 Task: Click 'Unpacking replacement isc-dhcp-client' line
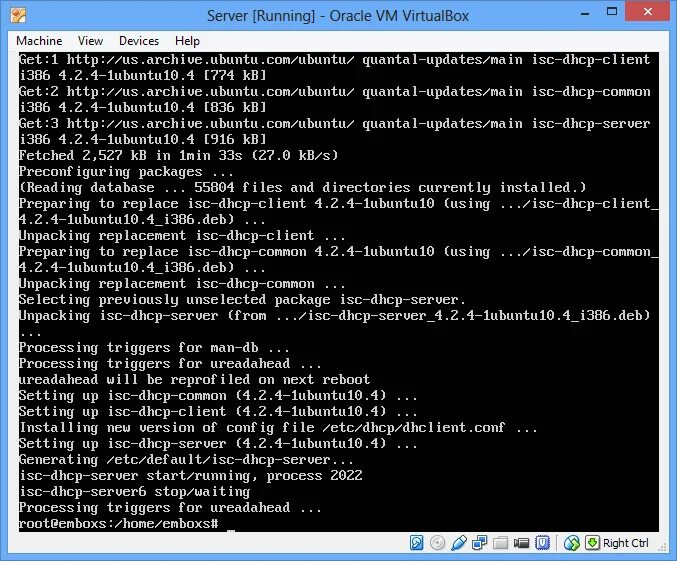coord(182,236)
